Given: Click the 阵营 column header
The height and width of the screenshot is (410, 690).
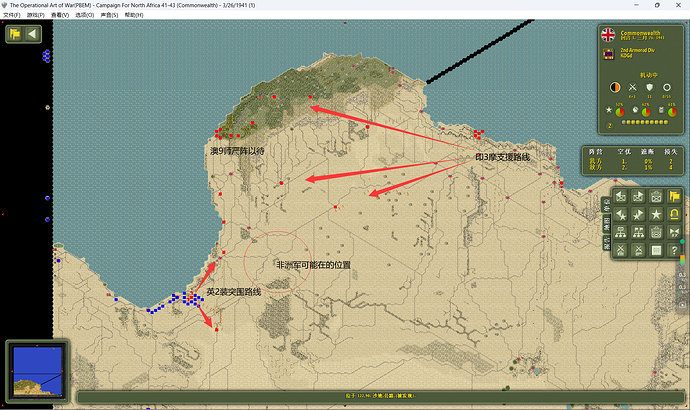Looking at the screenshot, I should tap(595, 152).
